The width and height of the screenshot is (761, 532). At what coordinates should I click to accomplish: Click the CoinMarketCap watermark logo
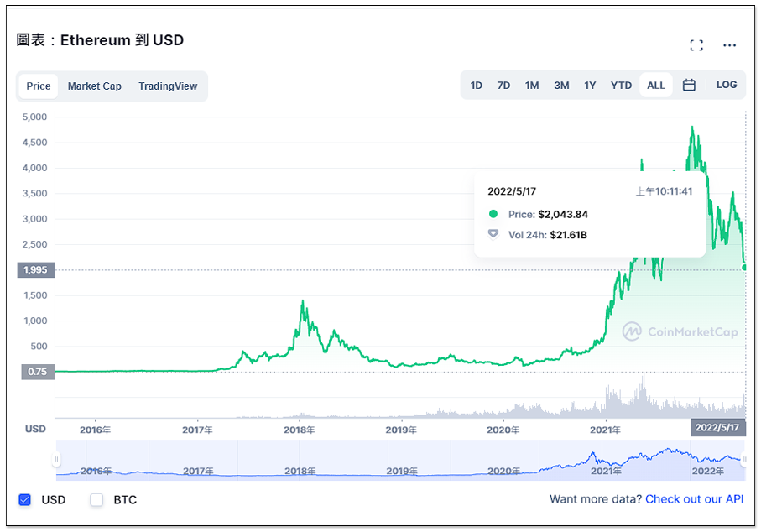click(680, 332)
